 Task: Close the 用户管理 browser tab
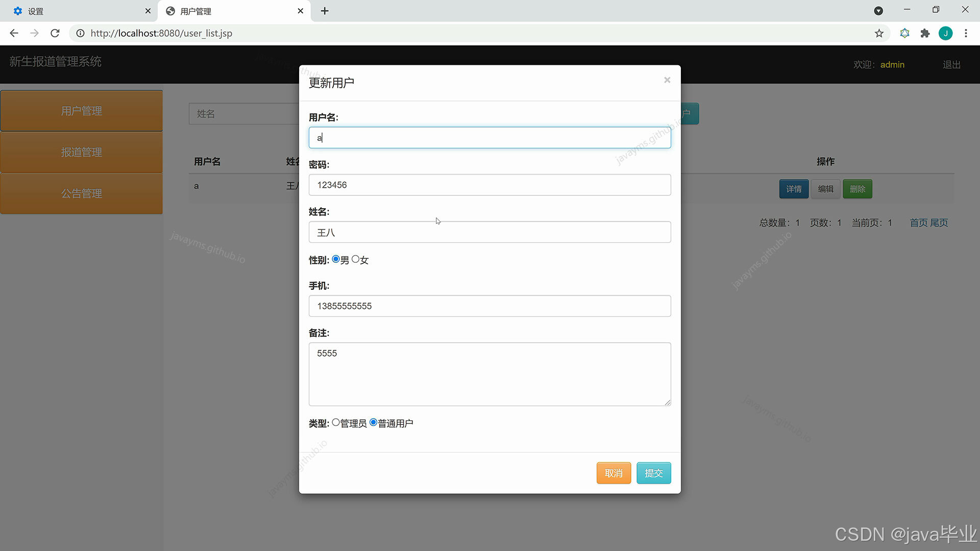(300, 11)
